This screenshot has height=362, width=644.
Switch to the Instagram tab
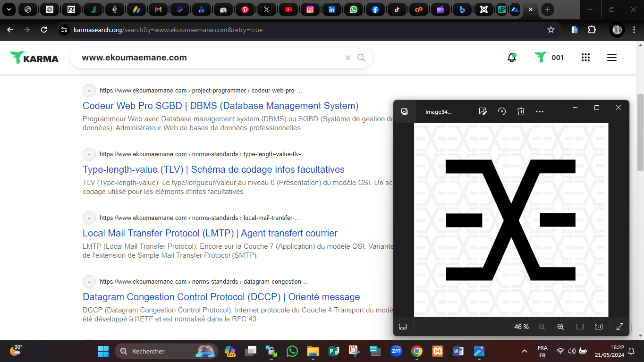pyautogui.click(x=310, y=9)
